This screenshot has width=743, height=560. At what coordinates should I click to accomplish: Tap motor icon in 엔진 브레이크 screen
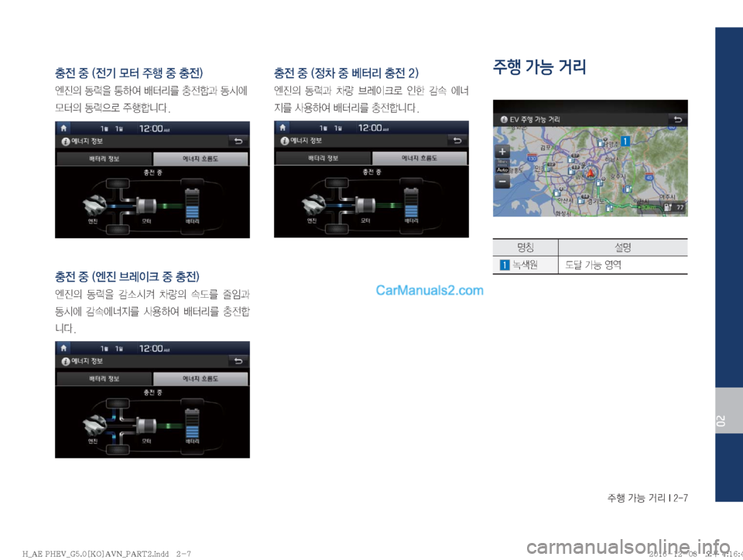click(146, 425)
